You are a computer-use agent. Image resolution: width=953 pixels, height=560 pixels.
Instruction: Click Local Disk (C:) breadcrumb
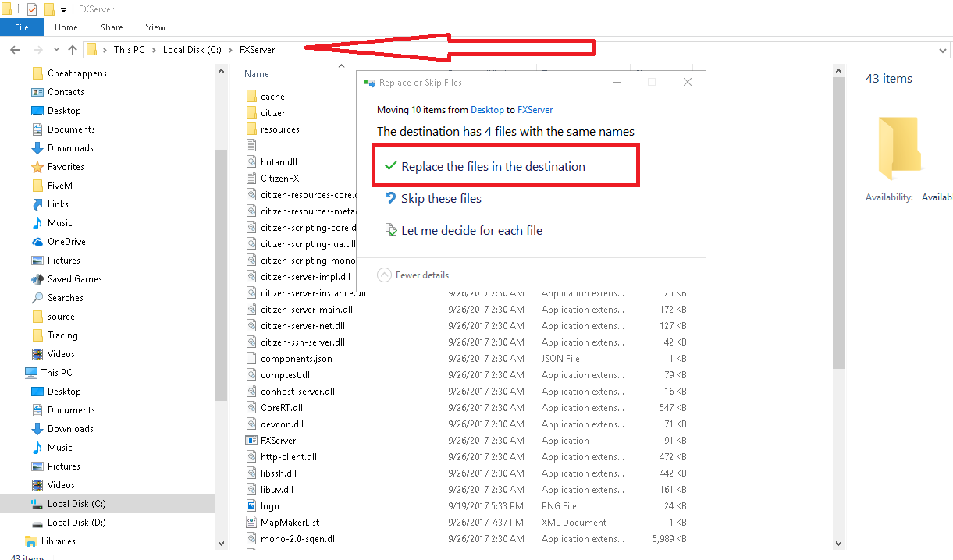coord(192,50)
